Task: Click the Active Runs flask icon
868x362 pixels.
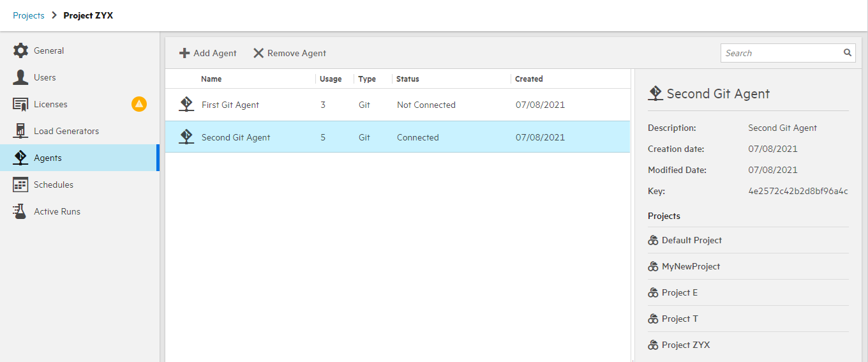Action: pyautogui.click(x=21, y=212)
